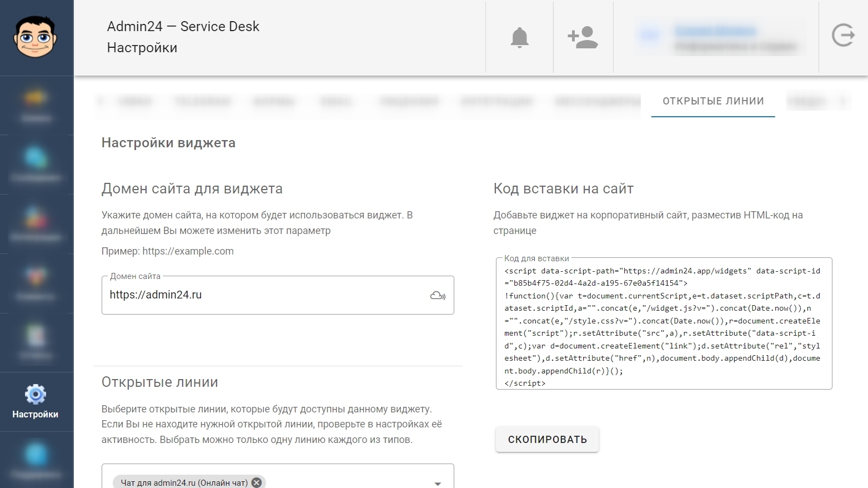Click the cloud icon in domain field

(x=438, y=296)
